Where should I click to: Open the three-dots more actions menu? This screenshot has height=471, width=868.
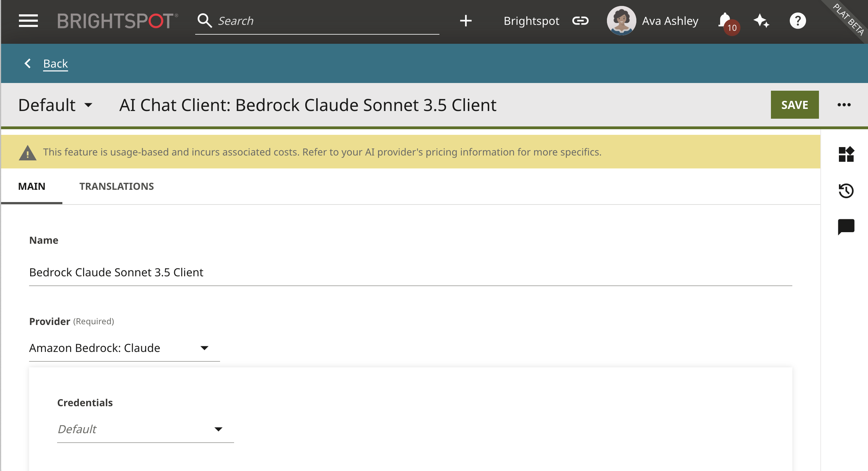(844, 105)
